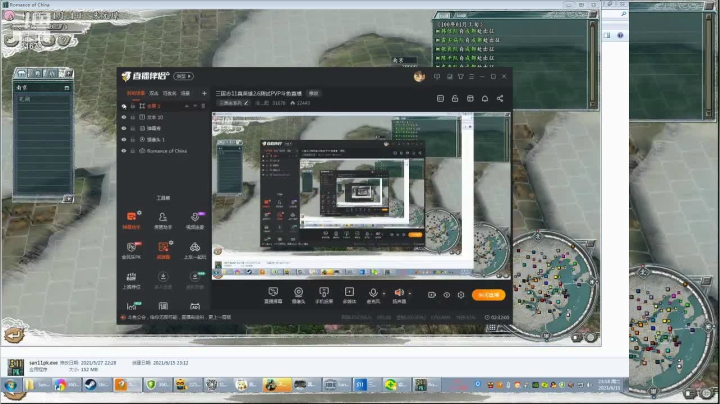Screen dimensions: 720x404
Task: Lock the camera 1 source
Action: click(x=133, y=140)
